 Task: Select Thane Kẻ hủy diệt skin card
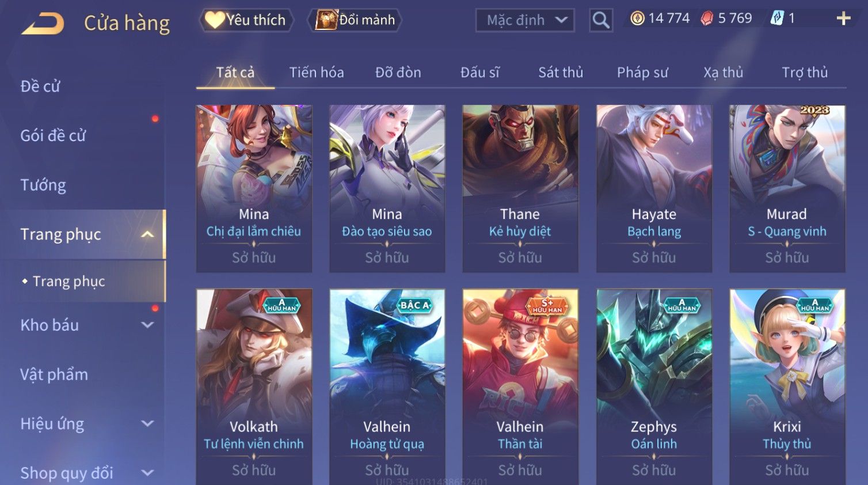pos(520,188)
